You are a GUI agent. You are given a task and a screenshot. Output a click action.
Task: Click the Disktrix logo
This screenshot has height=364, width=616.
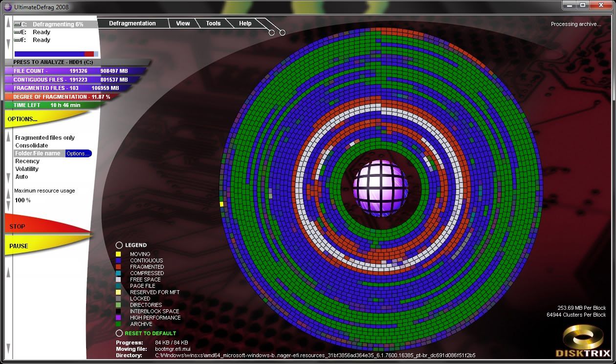(x=583, y=342)
